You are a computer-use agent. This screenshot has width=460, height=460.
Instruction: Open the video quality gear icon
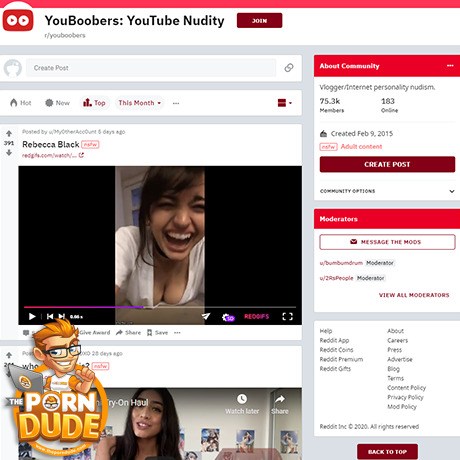[228, 317]
